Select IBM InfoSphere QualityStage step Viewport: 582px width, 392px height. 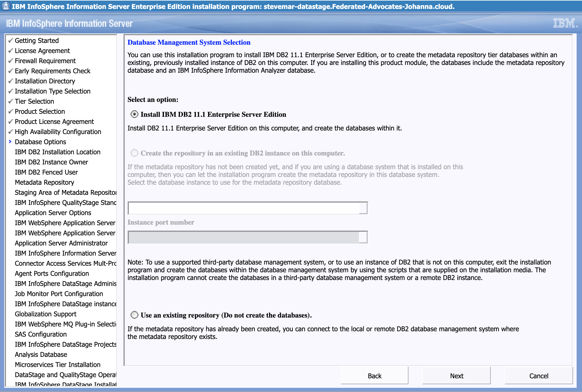pyautogui.click(x=66, y=203)
